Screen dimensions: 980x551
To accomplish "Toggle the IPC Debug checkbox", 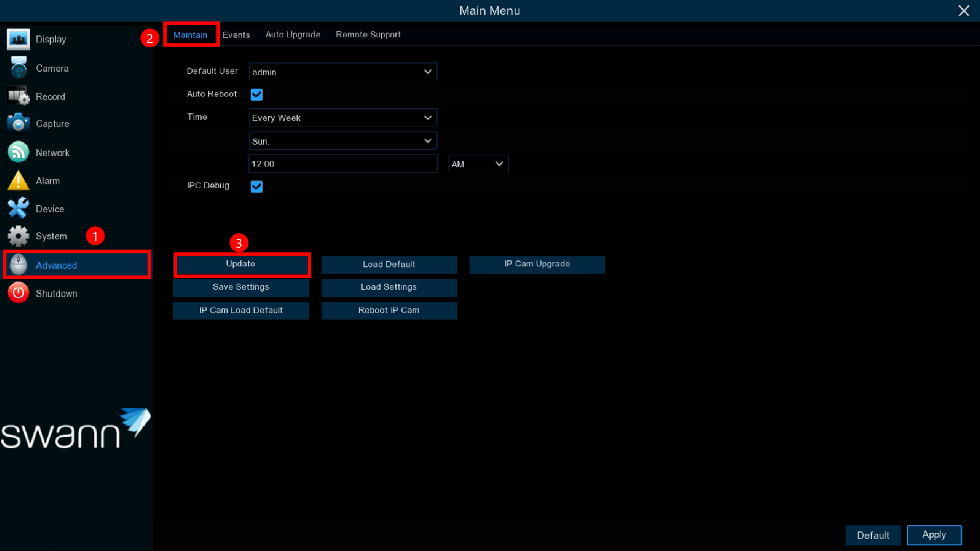I will [257, 187].
